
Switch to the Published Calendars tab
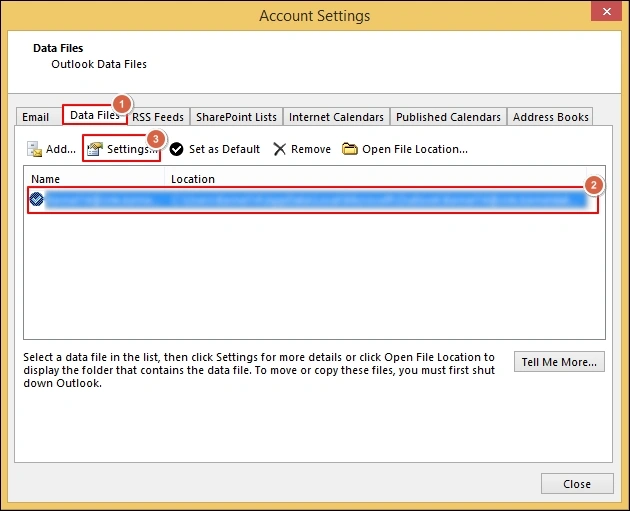(x=448, y=117)
